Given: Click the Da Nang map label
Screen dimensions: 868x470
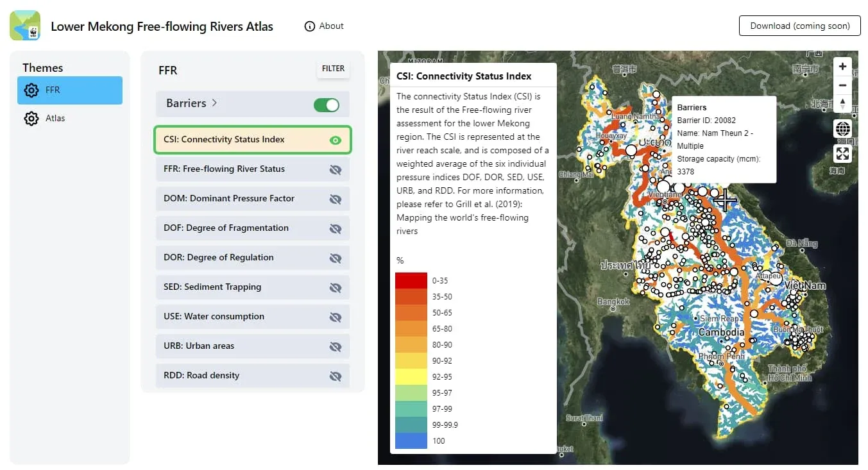Looking at the screenshot, I should tap(802, 244).
